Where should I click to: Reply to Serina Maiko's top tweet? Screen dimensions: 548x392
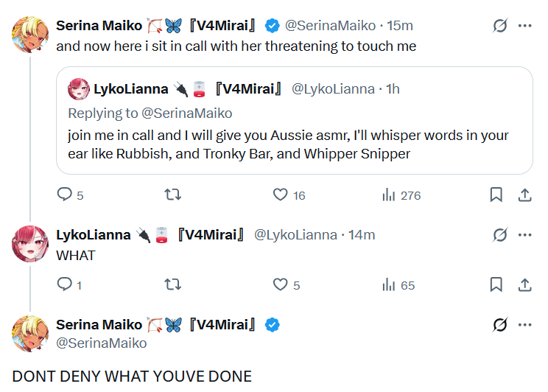[x=65, y=195]
